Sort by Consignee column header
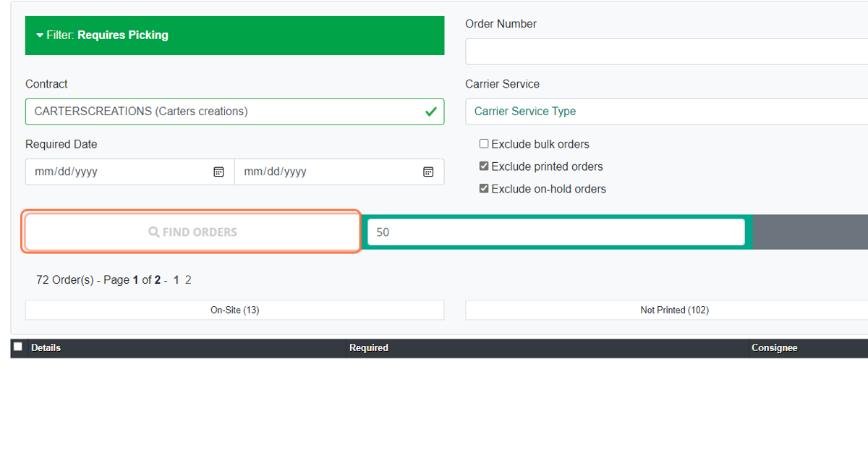Viewport: 868px width, 464px height. tap(774, 348)
